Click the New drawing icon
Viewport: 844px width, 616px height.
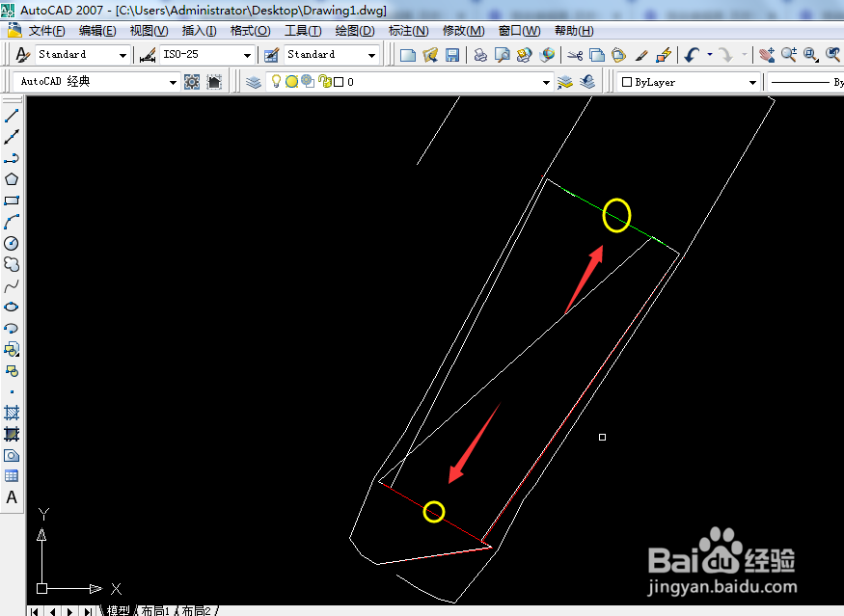coord(408,54)
